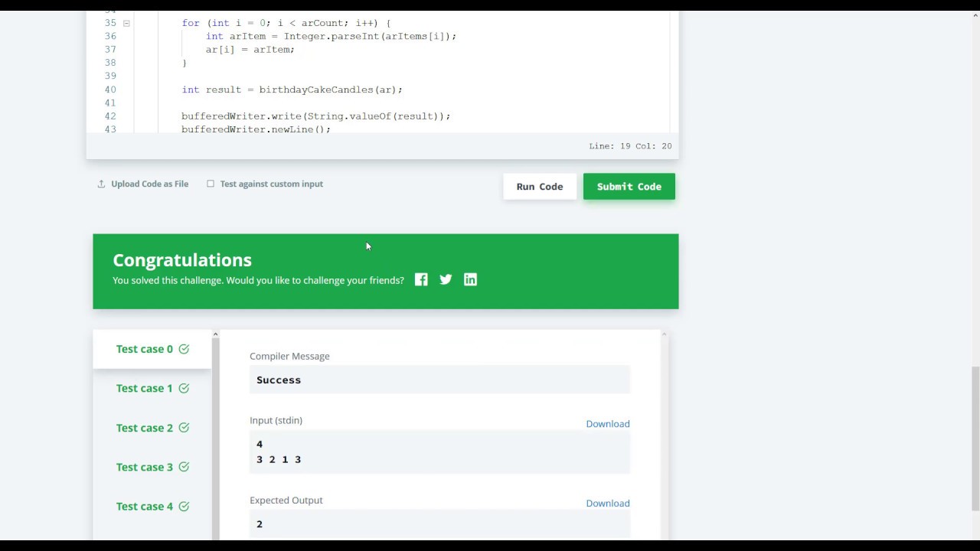980x551 pixels.
Task: Click the pass checkmark next to Test case 0
Action: point(184,349)
